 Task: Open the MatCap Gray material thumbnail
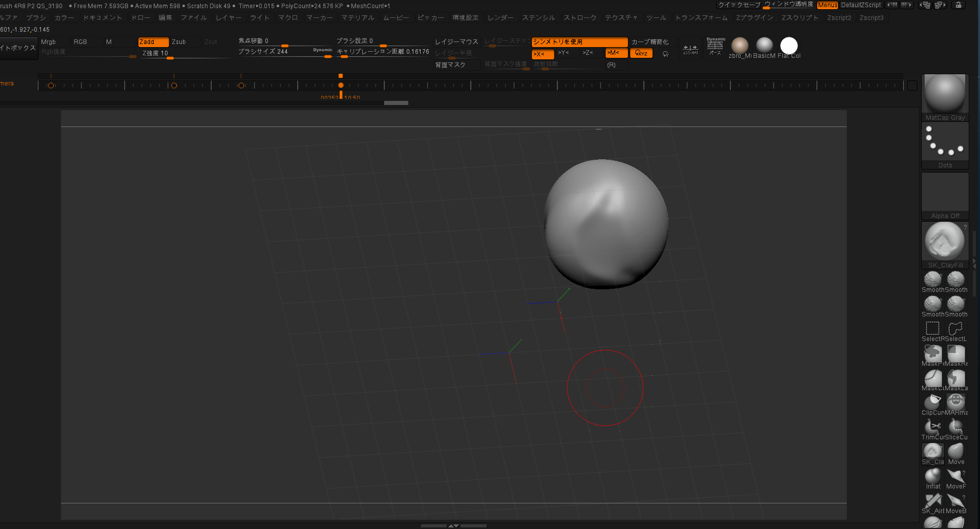945,97
